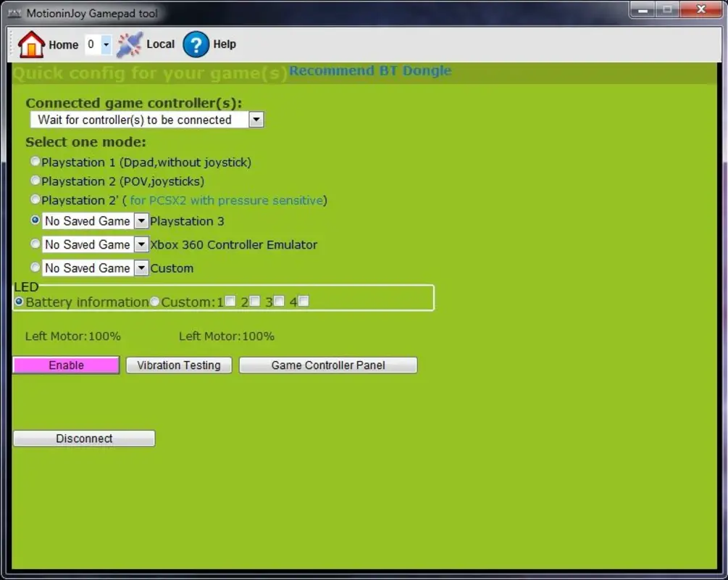
Task: Open Help using the question mark icon
Action: 196,45
